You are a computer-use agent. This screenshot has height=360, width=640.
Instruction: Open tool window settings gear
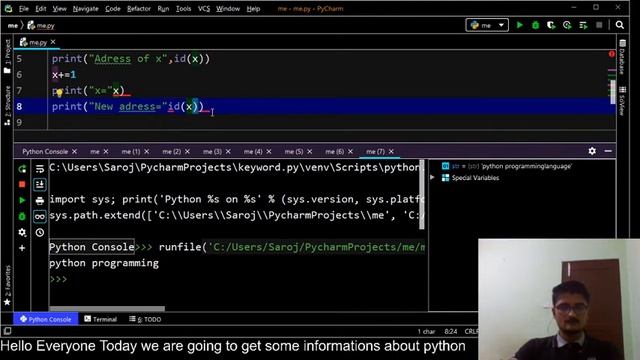tap(592, 151)
